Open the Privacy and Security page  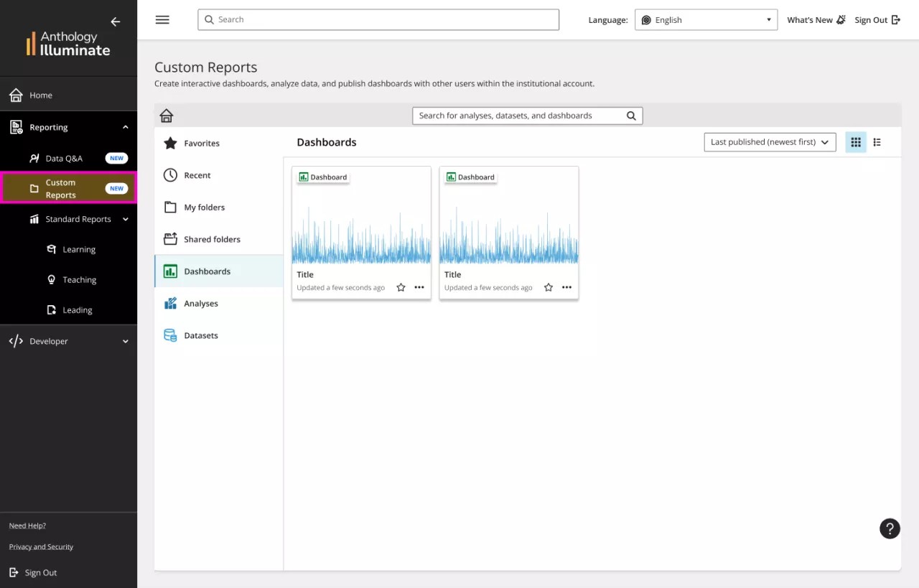41,546
